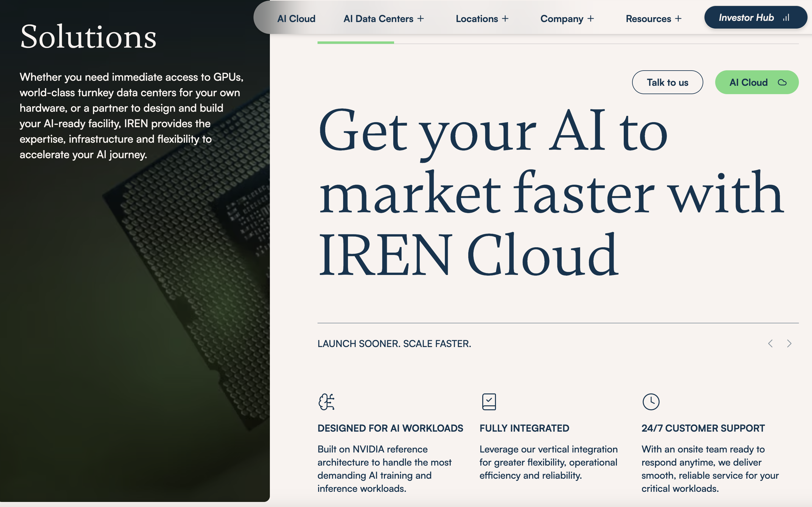Screen dimensions: 812x507
Task: Click the bar chart icon in Investor Hub
Action: tap(786, 18)
